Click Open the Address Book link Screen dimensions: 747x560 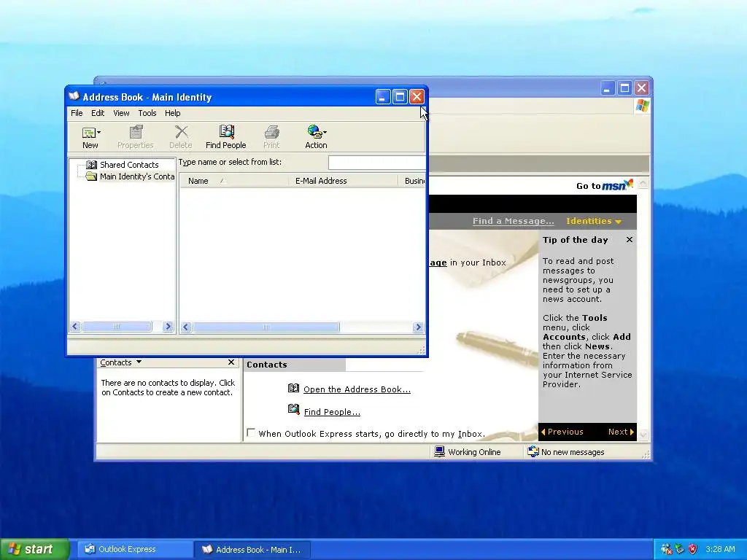357,389
